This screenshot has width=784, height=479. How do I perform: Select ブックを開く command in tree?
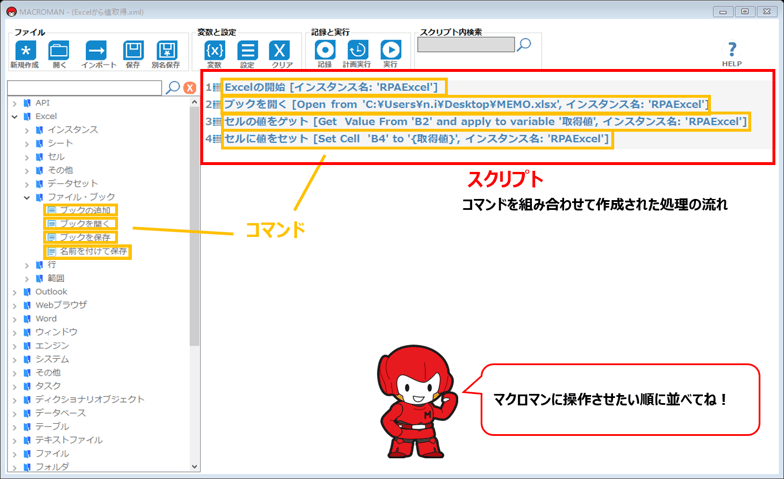(x=85, y=224)
